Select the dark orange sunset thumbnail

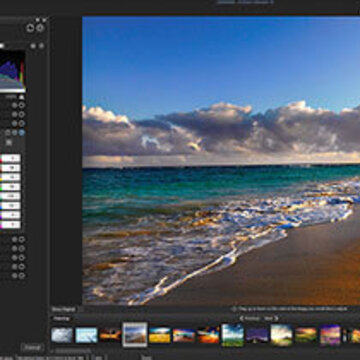click(110, 335)
